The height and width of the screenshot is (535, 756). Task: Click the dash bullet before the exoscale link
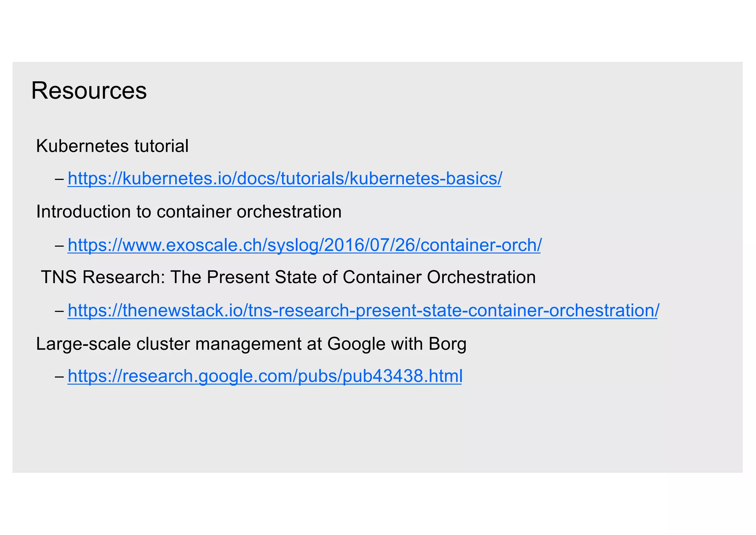(59, 246)
